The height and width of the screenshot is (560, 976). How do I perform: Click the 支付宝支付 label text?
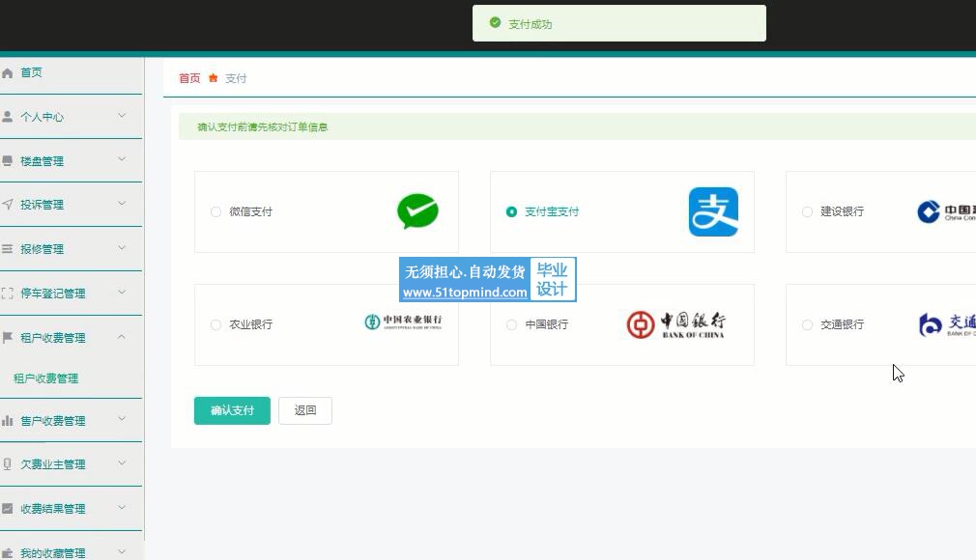[552, 211]
